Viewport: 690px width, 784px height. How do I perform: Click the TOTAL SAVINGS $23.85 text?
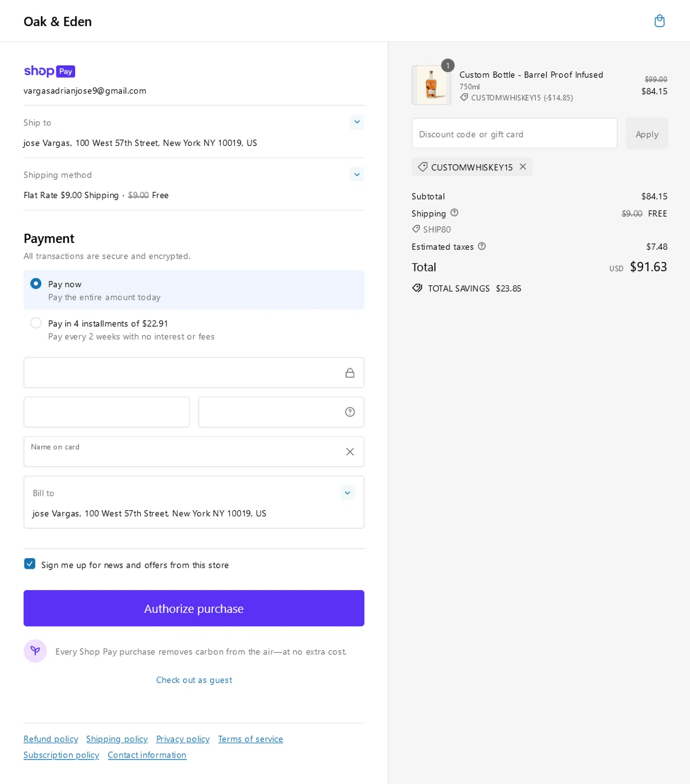(474, 289)
